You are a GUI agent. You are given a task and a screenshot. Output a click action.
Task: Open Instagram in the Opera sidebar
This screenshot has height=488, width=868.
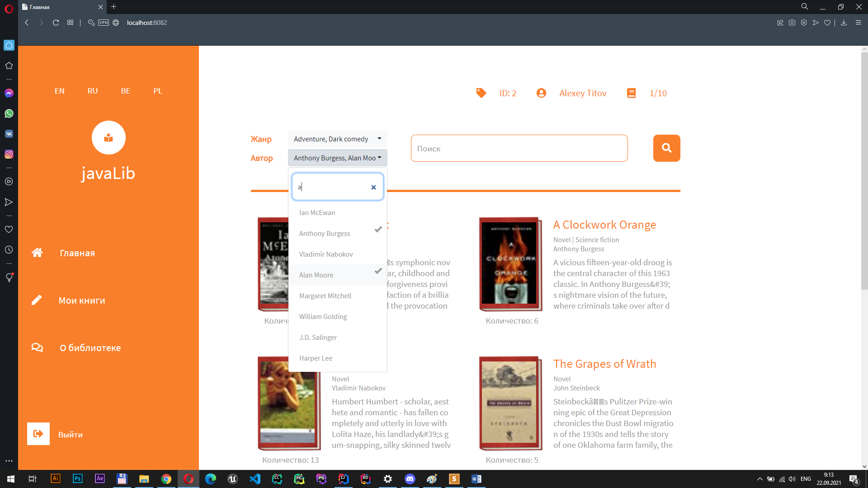pyautogui.click(x=9, y=154)
